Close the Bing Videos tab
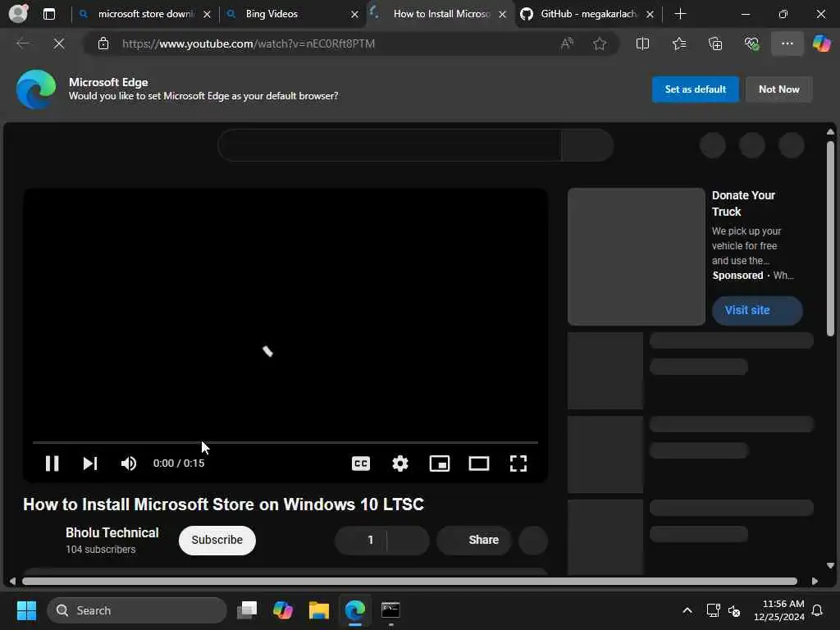The image size is (840, 630). pyautogui.click(x=354, y=15)
